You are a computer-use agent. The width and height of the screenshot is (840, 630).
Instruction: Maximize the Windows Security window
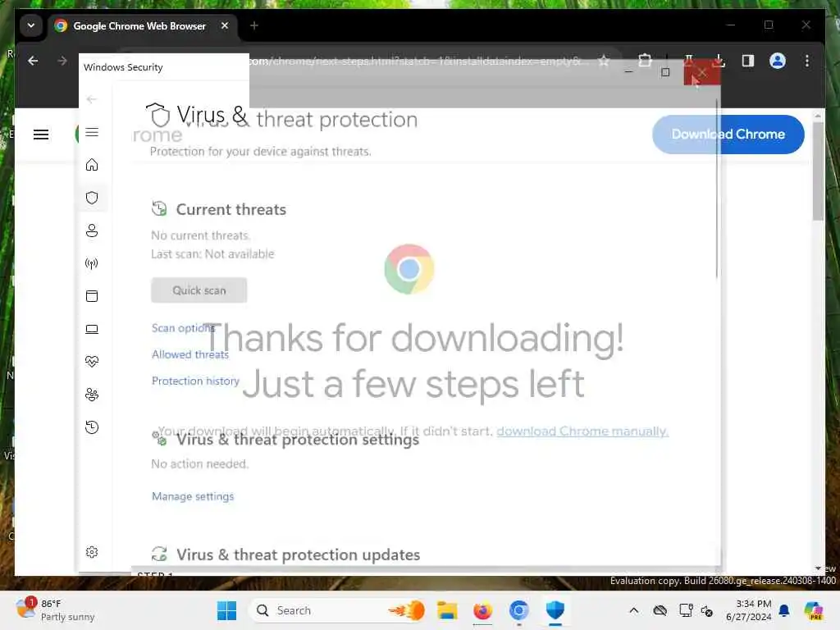(x=665, y=72)
